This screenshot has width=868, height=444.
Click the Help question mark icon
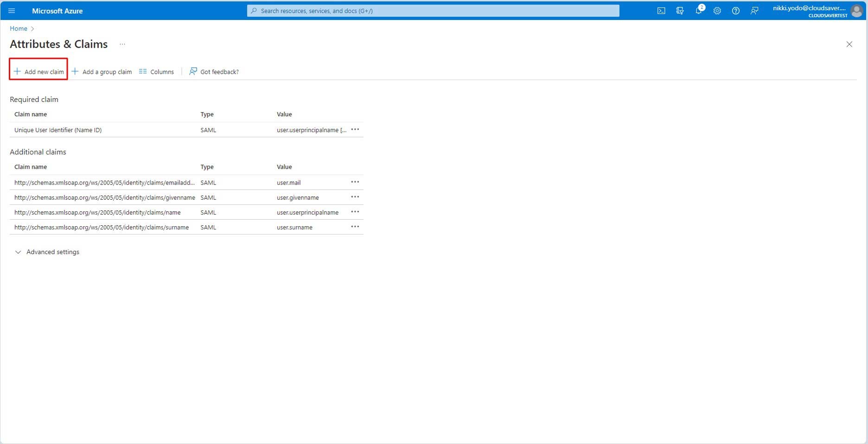735,11
